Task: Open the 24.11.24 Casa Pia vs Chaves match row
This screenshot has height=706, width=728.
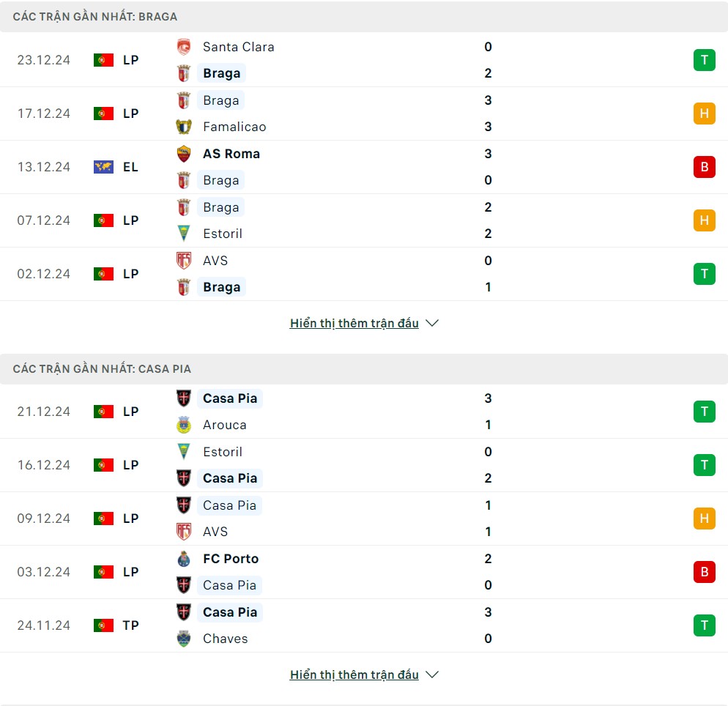Action: (x=364, y=625)
